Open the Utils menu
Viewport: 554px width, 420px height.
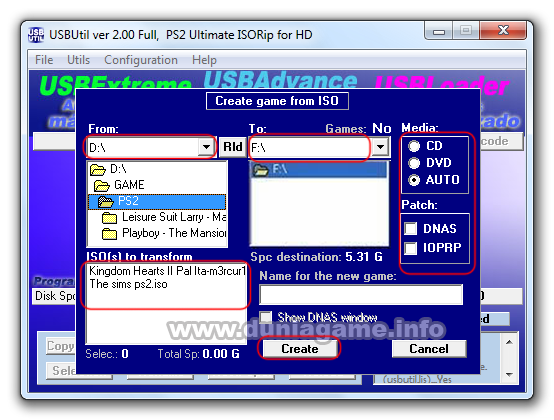point(78,60)
